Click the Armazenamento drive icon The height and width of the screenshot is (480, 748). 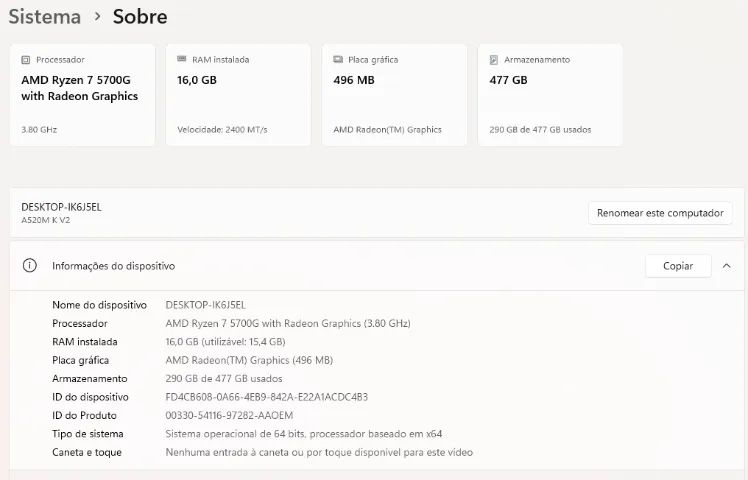coord(494,60)
